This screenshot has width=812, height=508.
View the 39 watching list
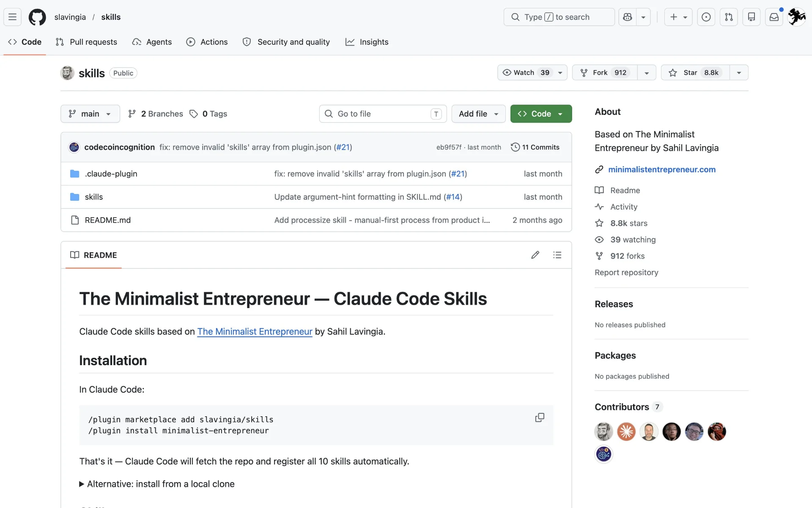click(x=633, y=240)
